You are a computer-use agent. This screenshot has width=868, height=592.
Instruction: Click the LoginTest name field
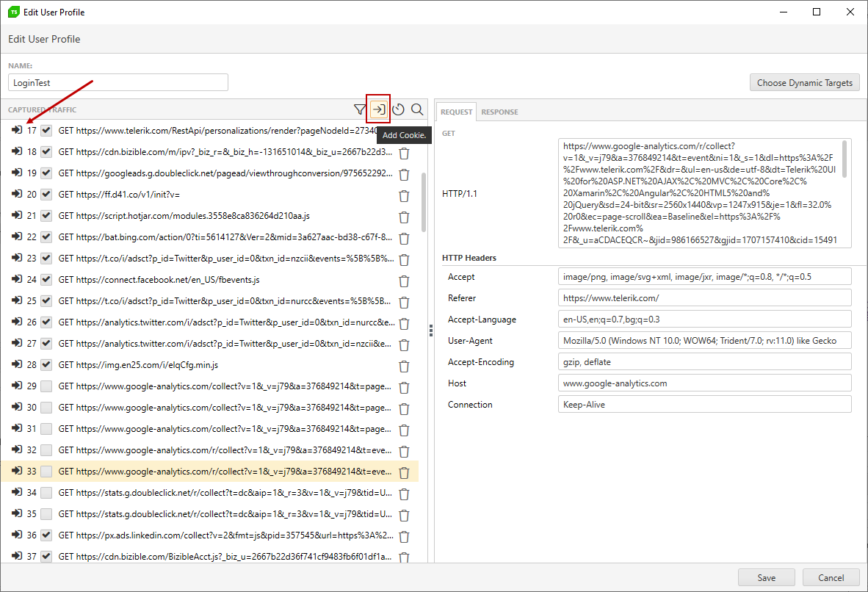click(118, 82)
